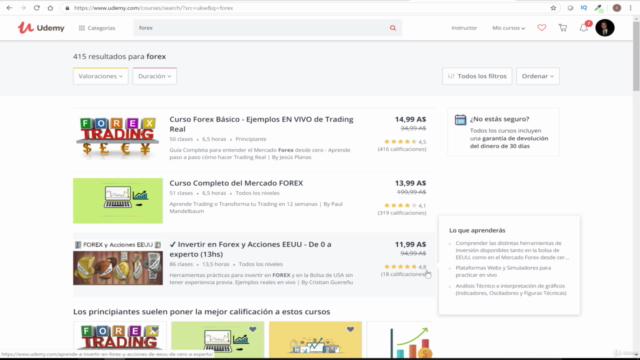Screen dimensions: 640x360
Task: Open the browser profile avatar
Action: coord(617,8)
